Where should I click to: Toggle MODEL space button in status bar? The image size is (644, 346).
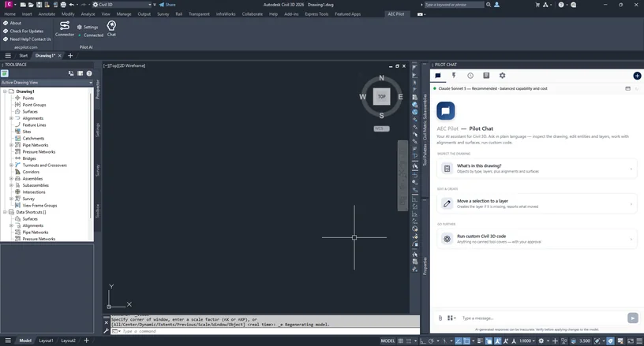pos(388,340)
